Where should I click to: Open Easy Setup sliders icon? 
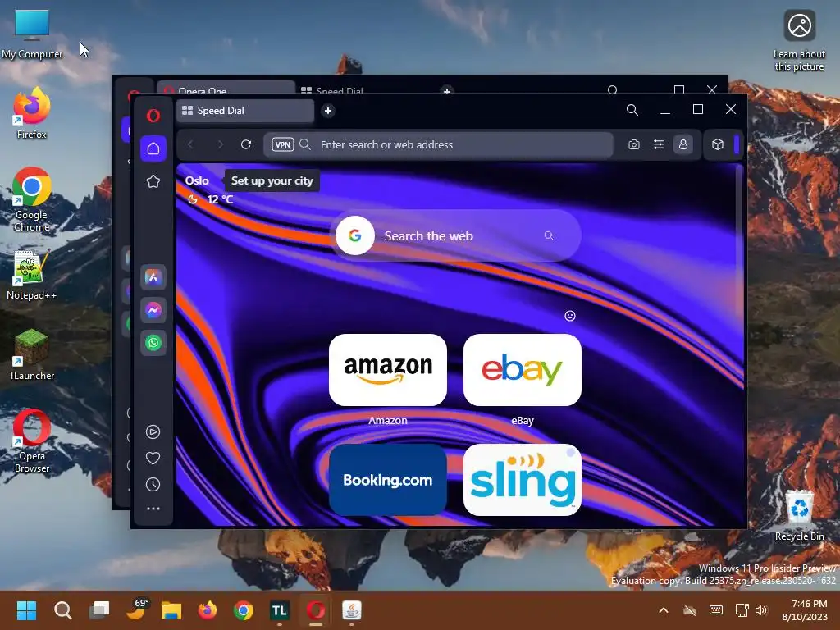tap(659, 144)
